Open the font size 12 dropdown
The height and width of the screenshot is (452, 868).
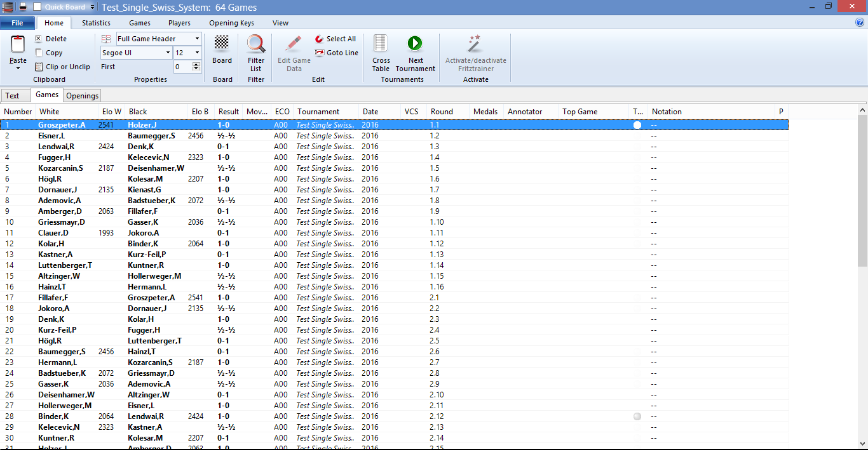[197, 53]
